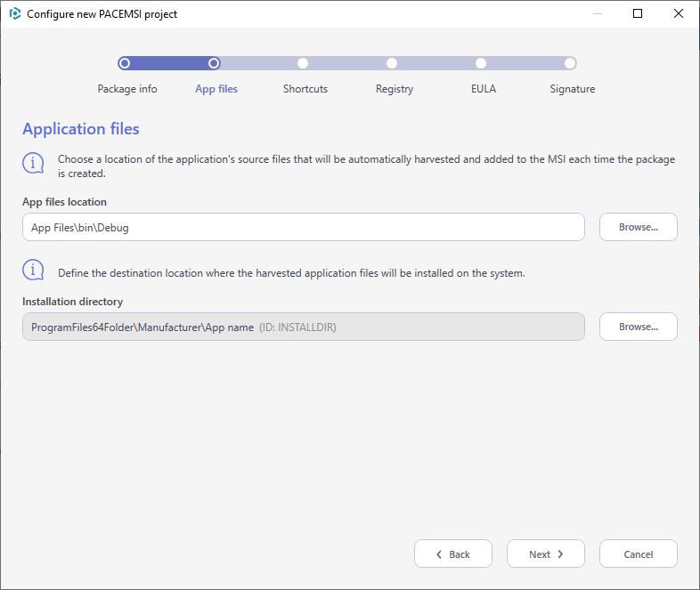Screen dimensions: 700x590
Task: Browse for App files location
Action: 639,227
